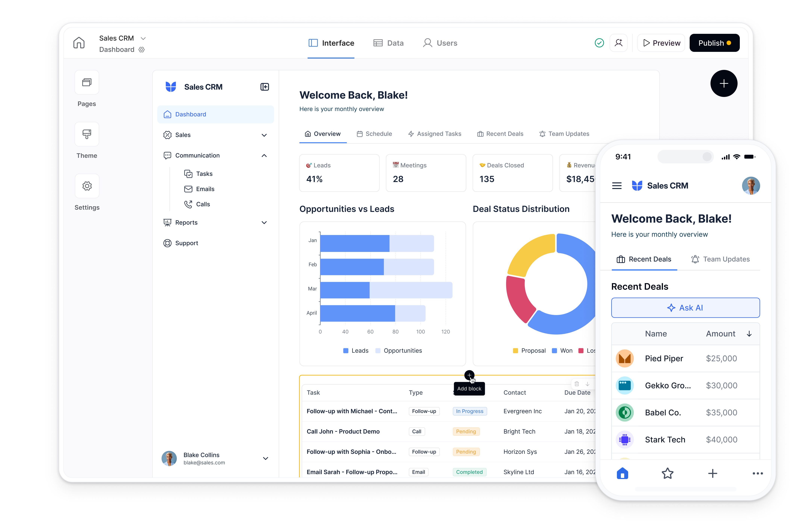Select mobile Team Updates tab

720,259
